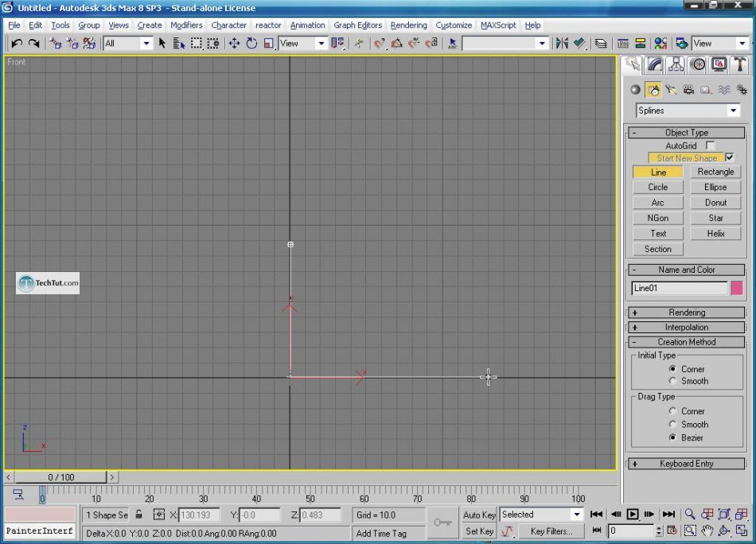Open the Layer Manager icon

point(601,44)
